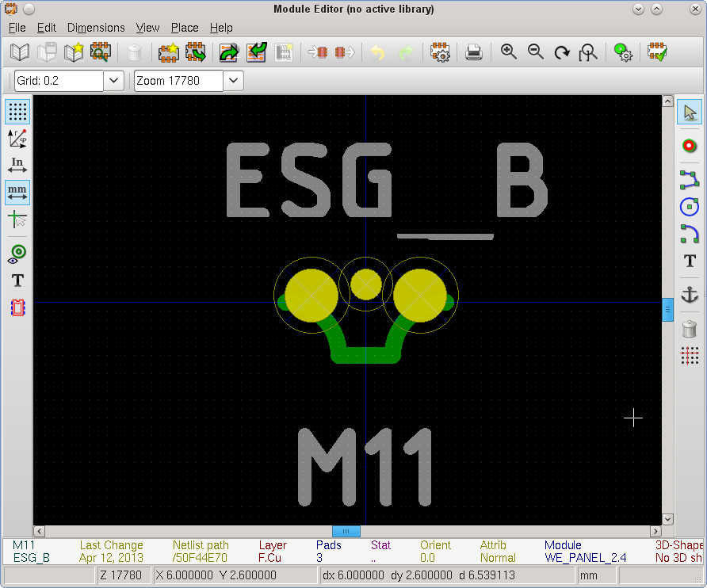This screenshot has height=588, width=707.
Task: Open the Dimensions menu
Action: coord(96,28)
